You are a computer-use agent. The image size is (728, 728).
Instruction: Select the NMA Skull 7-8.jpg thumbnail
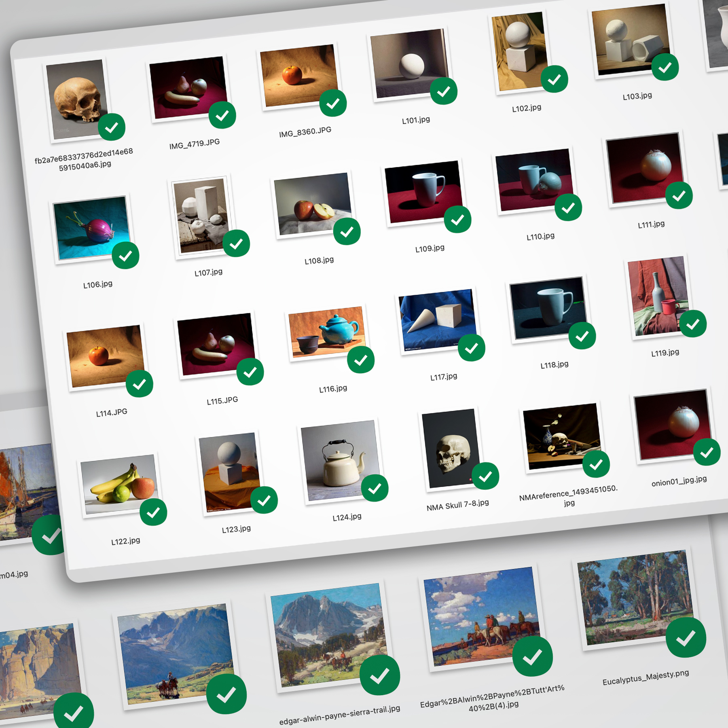[x=452, y=448]
